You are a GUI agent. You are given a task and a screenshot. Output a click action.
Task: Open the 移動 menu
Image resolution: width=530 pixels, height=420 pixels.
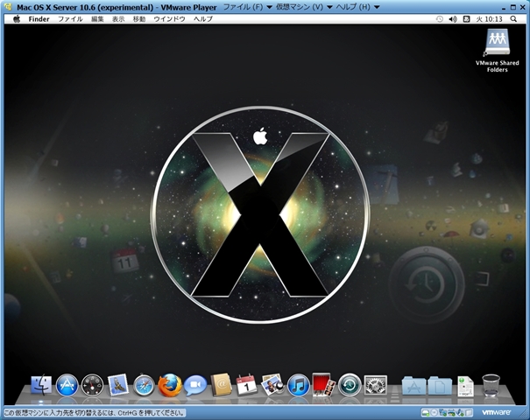(139, 19)
